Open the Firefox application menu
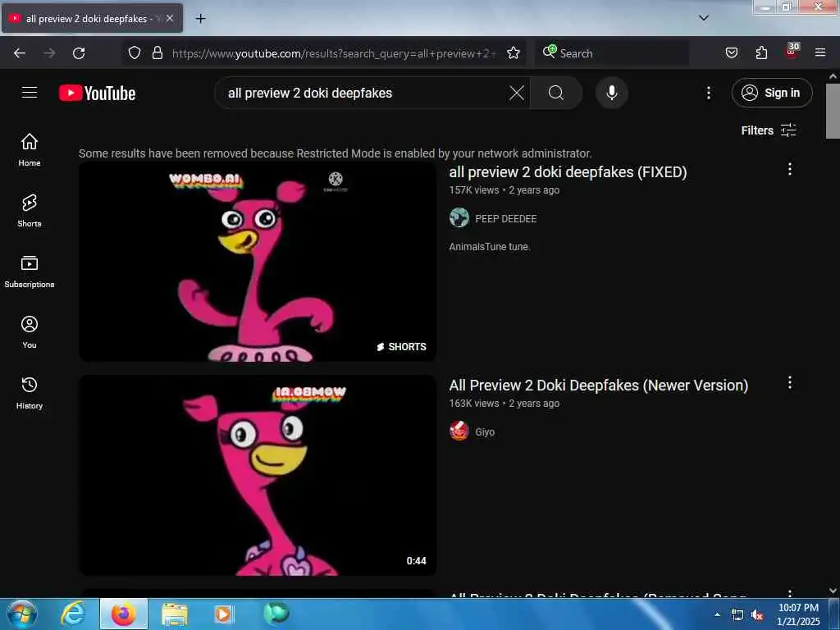The height and width of the screenshot is (630, 840). point(820,52)
